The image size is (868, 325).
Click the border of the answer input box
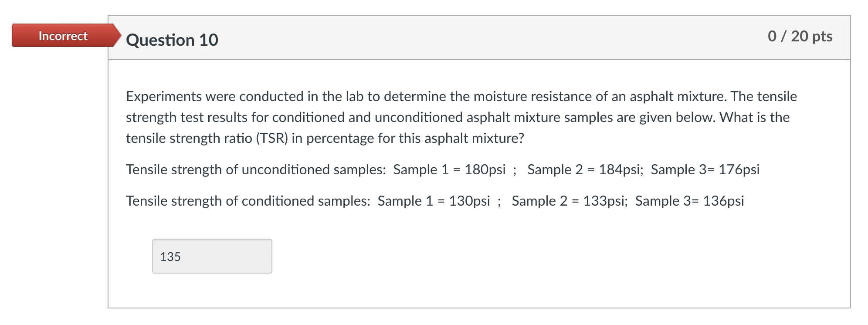click(x=212, y=240)
